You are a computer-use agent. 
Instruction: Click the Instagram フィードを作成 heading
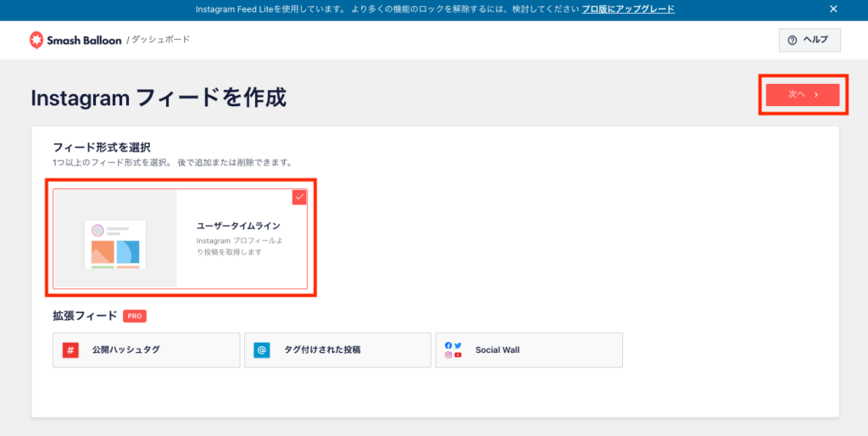(159, 98)
